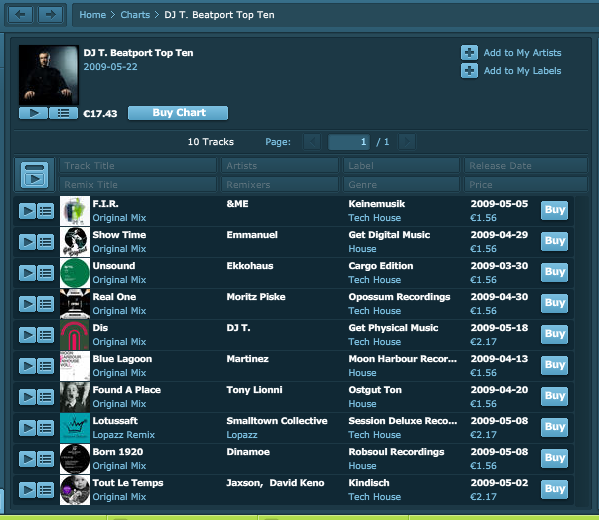The image size is (599, 520).
Task: Play the track Show Time
Action: click(28, 242)
